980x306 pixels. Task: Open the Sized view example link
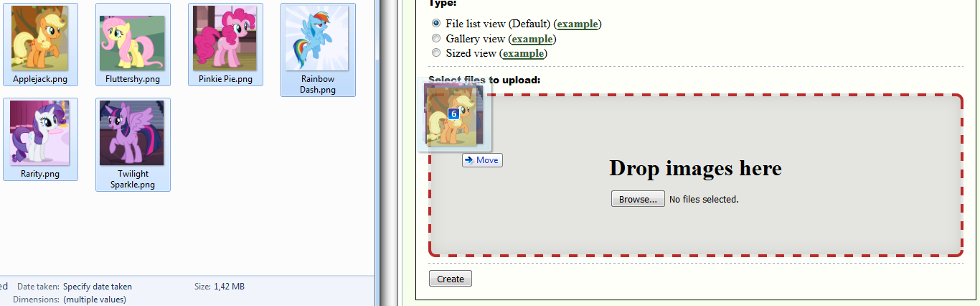click(x=524, y=53)
